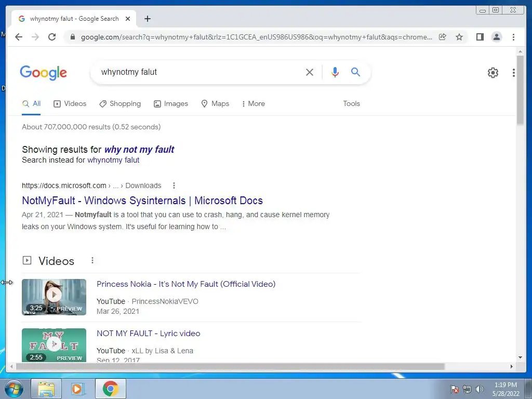Play the Princess Nokia video thumbnail
Screen dimensions: 532x399
[54, 297]
